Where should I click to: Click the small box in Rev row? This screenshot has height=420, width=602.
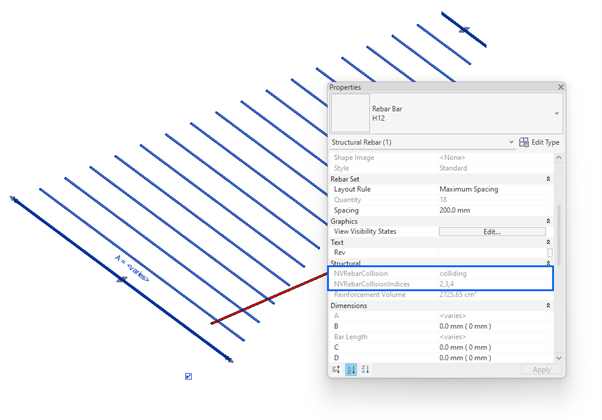click(x=551, y=252)
